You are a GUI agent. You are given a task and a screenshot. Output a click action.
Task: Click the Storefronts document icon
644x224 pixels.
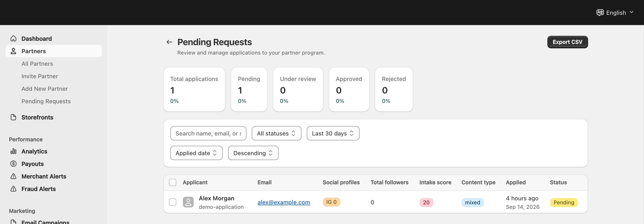pos(13,117)
